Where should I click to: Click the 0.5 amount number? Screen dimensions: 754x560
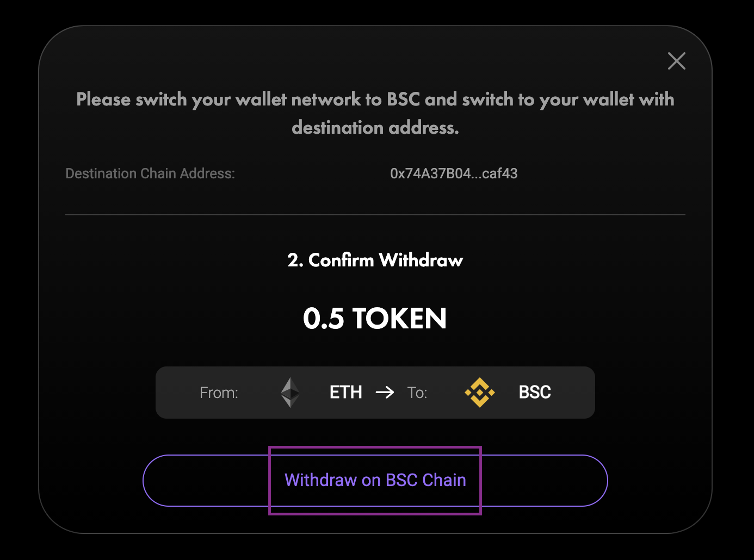(323, 319)
